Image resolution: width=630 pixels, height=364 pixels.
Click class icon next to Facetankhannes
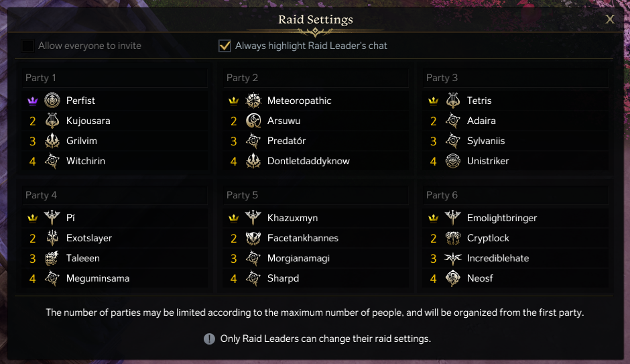point(253,238)
